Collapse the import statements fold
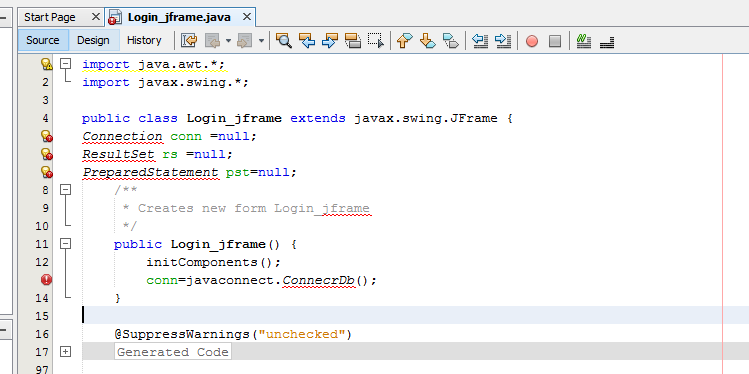This screenshot has height=374, width=749. (65, 64)
